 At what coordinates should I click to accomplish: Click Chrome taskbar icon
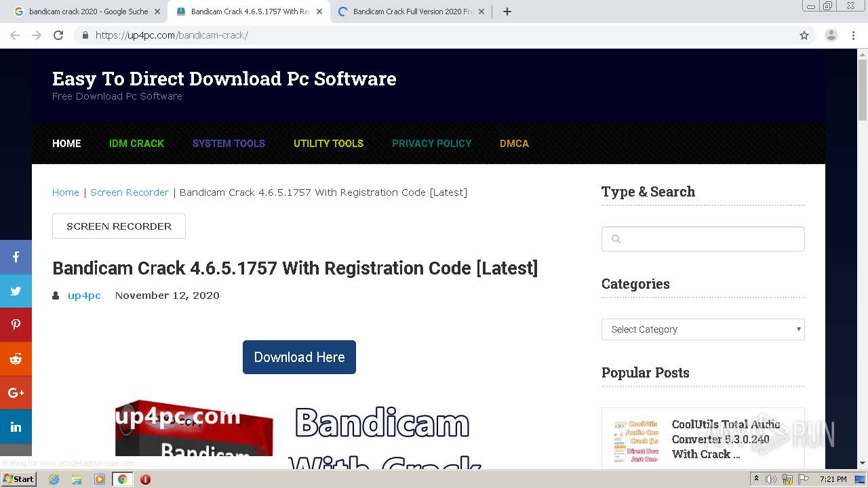pyautogui.click(x=122, y=479)
